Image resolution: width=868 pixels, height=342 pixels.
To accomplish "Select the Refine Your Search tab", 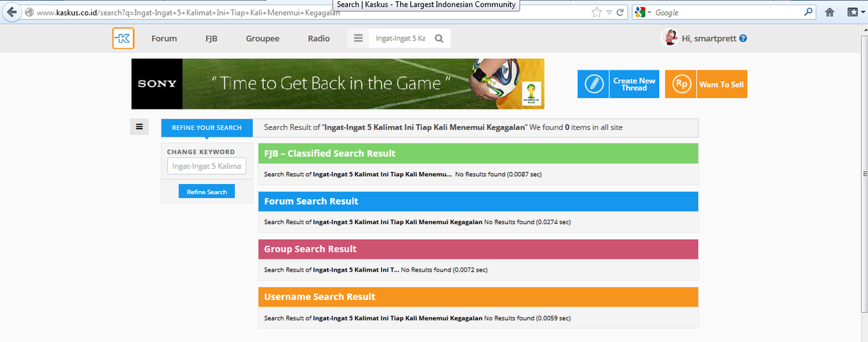I will pyautogui.click(x=207, y=127).
